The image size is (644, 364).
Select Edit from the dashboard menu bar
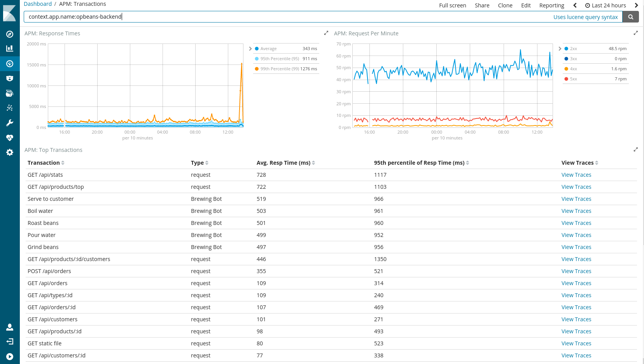(526, 5)
